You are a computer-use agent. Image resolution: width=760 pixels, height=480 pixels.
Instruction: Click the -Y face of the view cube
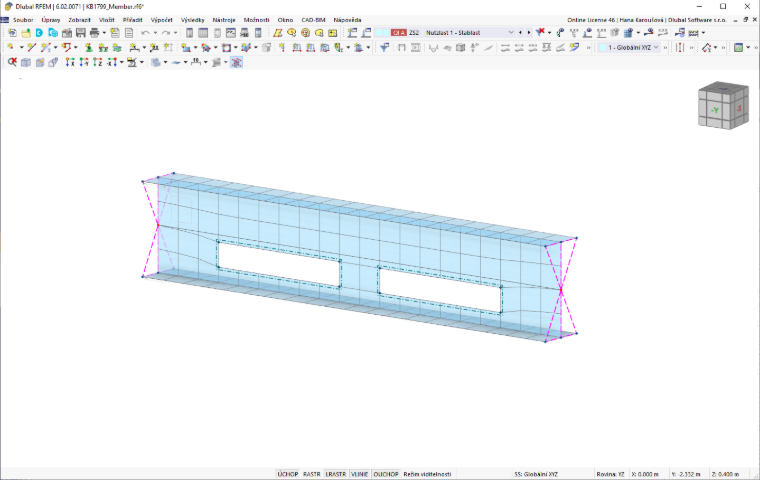[x=714, y=111]
